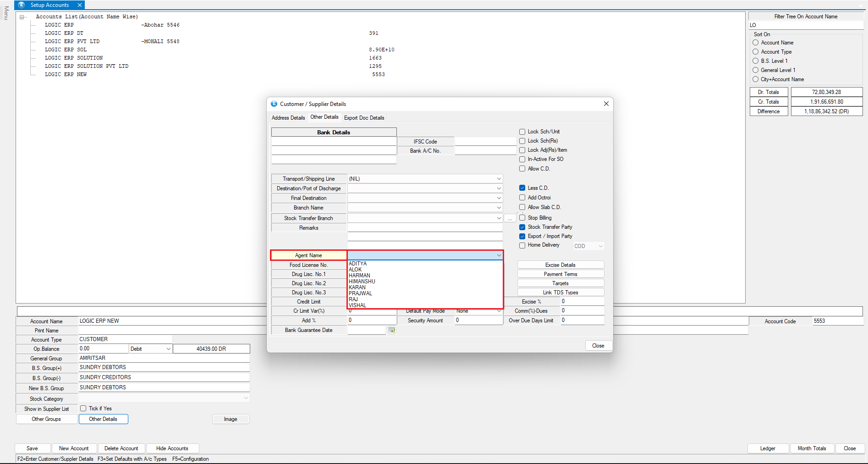This screenshot has width=868, height=464.
Task: Open the Branch Name dropdown
Action: click(499, 208)
